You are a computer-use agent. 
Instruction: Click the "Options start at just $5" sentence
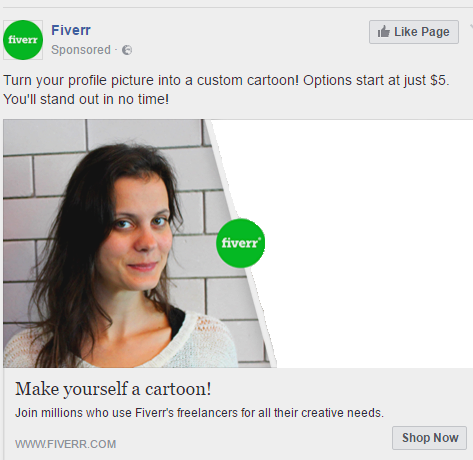point(376,81)
